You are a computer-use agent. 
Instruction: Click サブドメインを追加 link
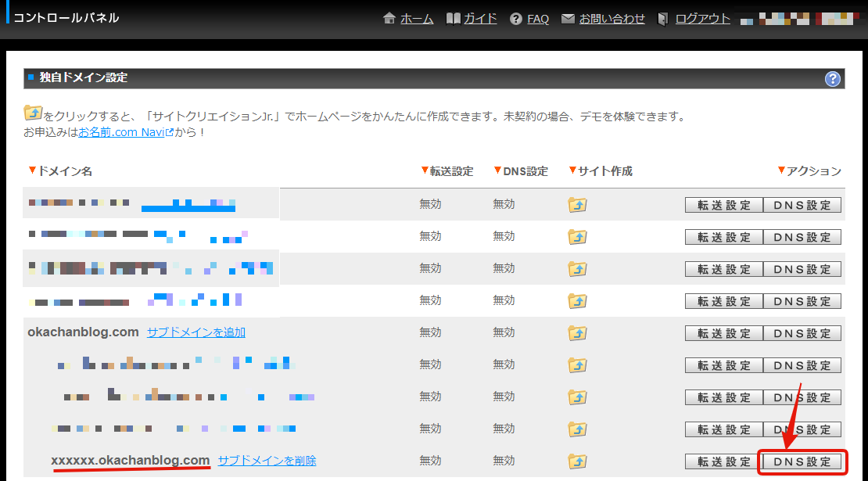pos(195,332)
